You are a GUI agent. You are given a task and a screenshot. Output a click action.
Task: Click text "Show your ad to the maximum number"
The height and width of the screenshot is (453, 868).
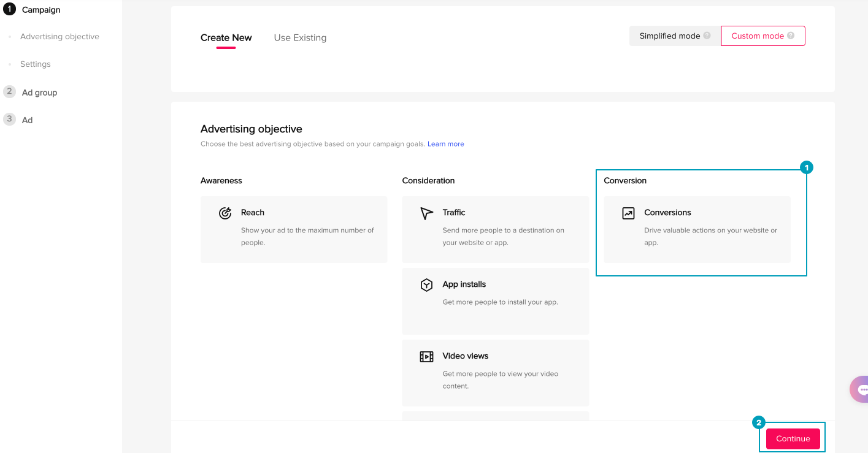(303, 230)
